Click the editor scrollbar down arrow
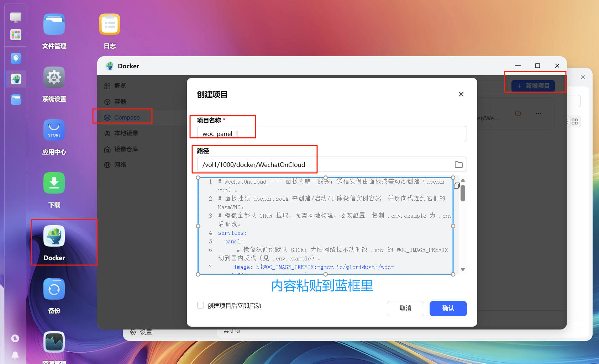 (463, 270)
